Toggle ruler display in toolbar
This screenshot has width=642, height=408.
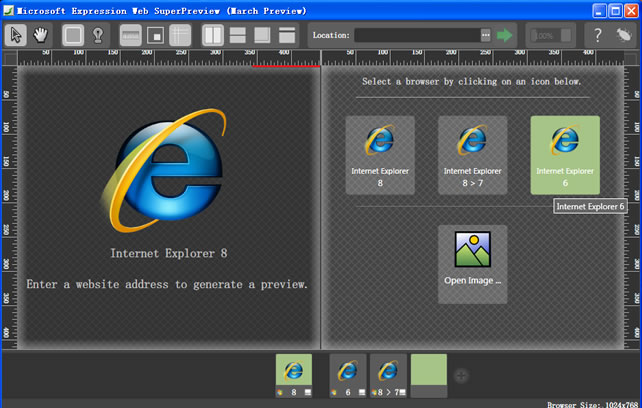pyautogui.click(x=131, y=35)
